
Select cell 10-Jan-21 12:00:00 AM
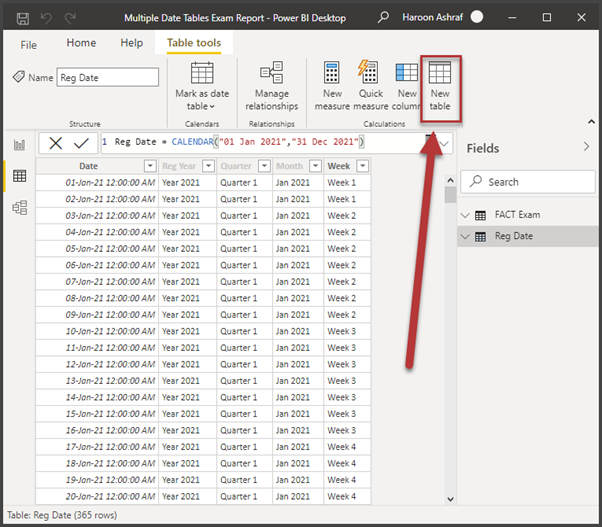click(x=97, y=331)
